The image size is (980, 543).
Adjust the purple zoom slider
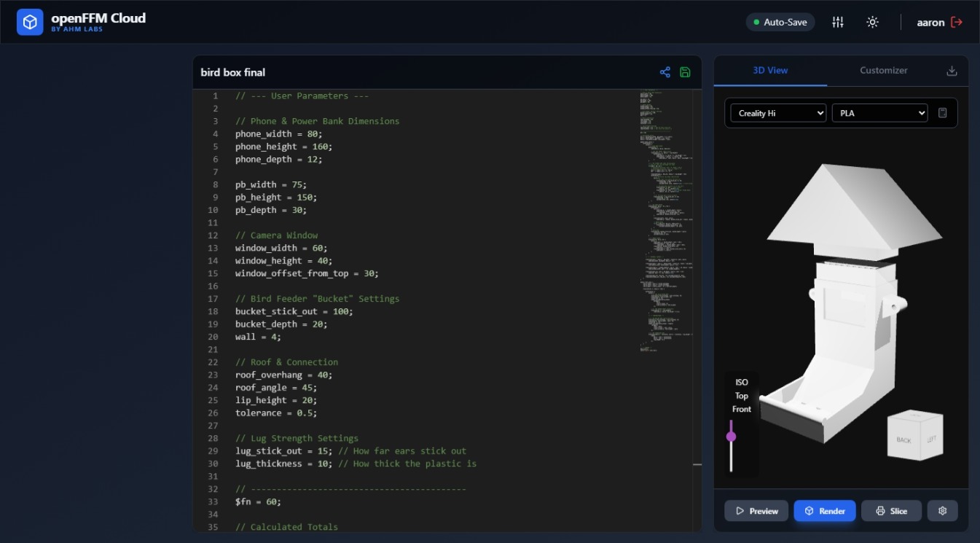732,435
